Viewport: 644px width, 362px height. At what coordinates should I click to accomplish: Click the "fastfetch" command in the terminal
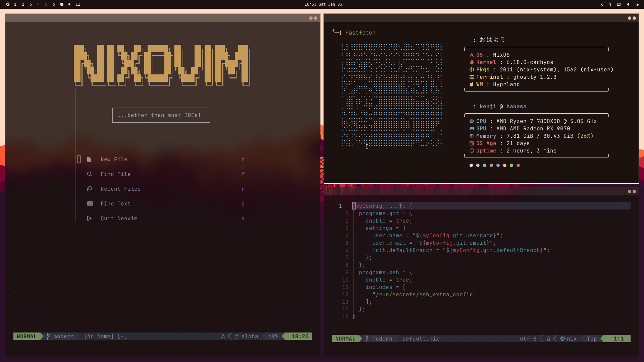(x=361, y=33)
